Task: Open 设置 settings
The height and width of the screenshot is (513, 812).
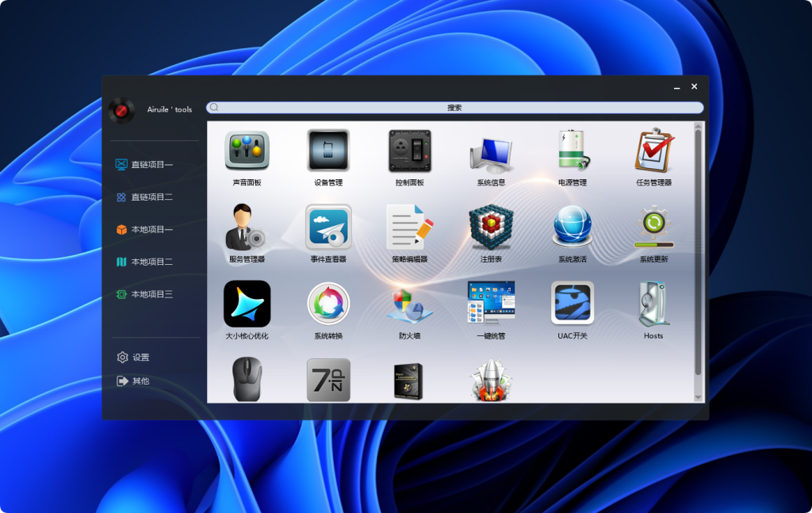Action: click(133, 357)
